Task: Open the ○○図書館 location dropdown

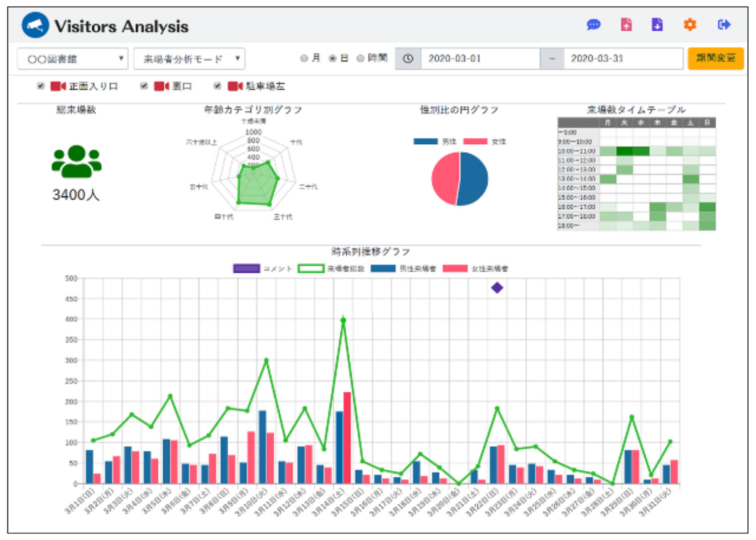Action: [x=73, y=58]
